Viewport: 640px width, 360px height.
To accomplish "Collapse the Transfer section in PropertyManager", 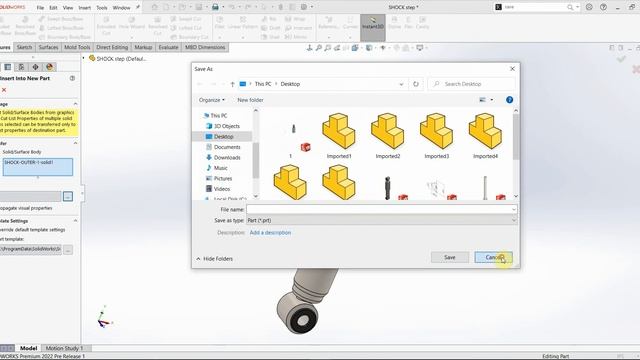I will tap(75, 143).
